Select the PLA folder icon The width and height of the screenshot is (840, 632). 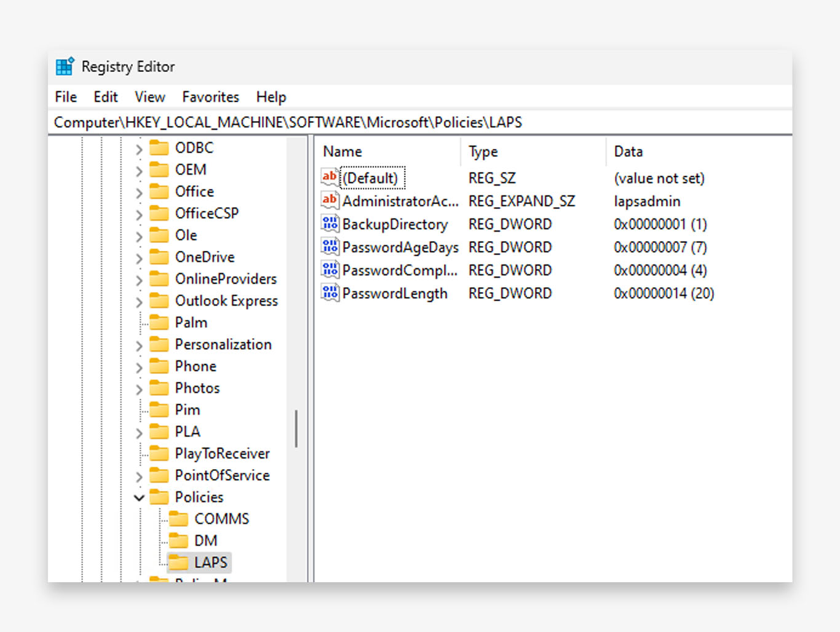[x=159, y=431]
